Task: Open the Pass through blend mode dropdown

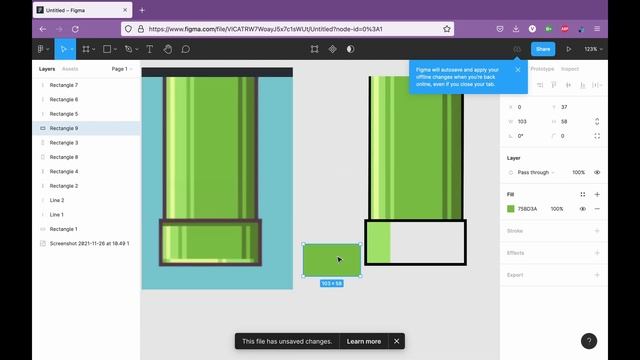Action: [x=536, y=172]
